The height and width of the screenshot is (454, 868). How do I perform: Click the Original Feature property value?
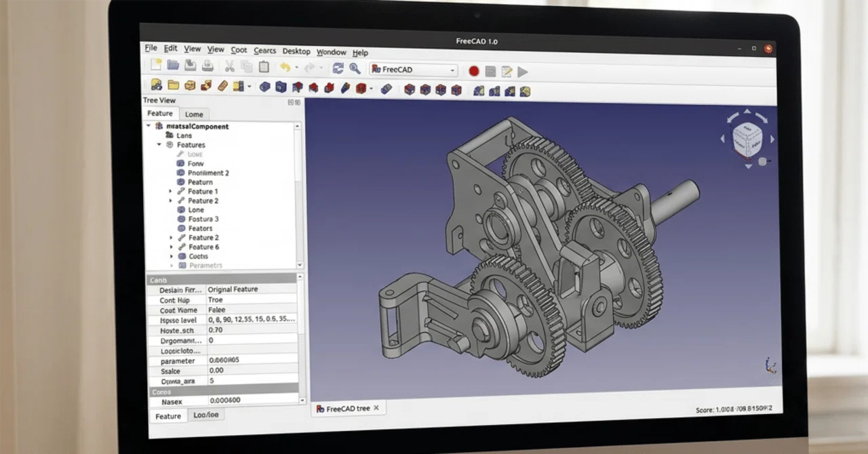tap(233, 289)
